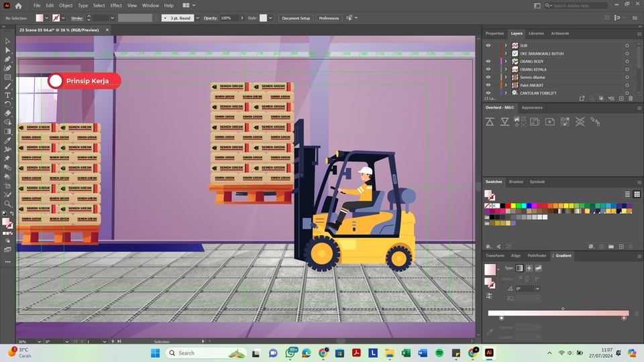Switch to the Artboards tab
Viewport: 644px width, 362px height.
[x=559, y=34]
